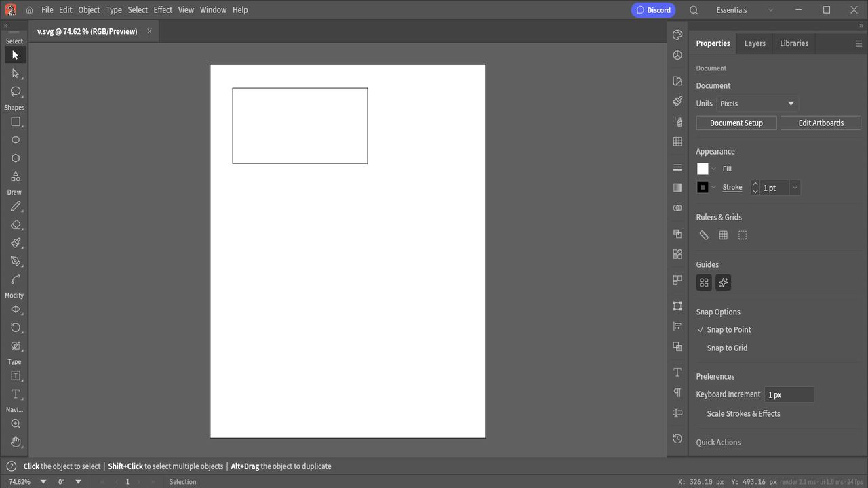The image size is (868, 488).
Task: Open the Effect menu
Action: pos(163,10)
